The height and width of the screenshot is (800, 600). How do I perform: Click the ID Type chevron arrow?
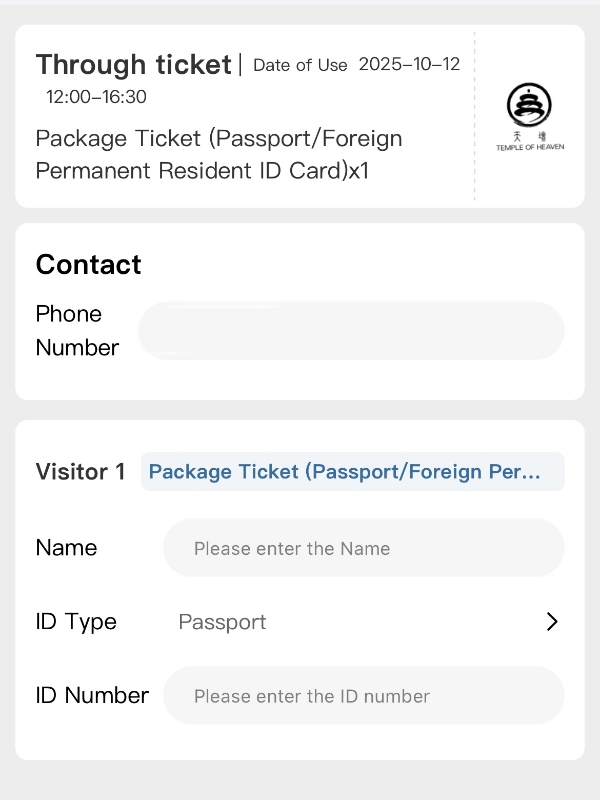pyautogui.click(x=552, y=622)
